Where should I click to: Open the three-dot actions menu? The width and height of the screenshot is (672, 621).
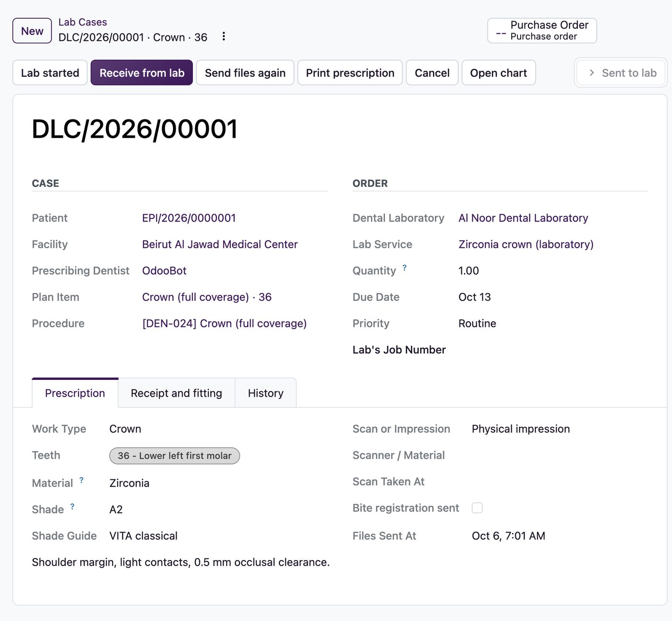point(223,37)
